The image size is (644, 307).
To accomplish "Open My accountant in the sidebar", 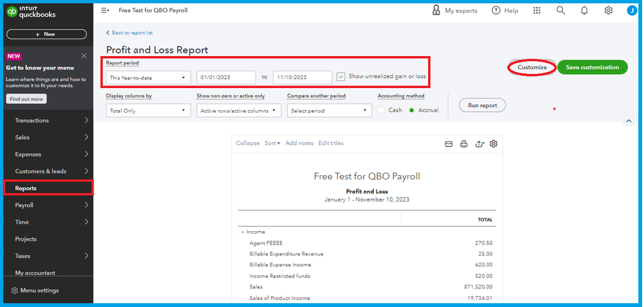I will point(35,273).
